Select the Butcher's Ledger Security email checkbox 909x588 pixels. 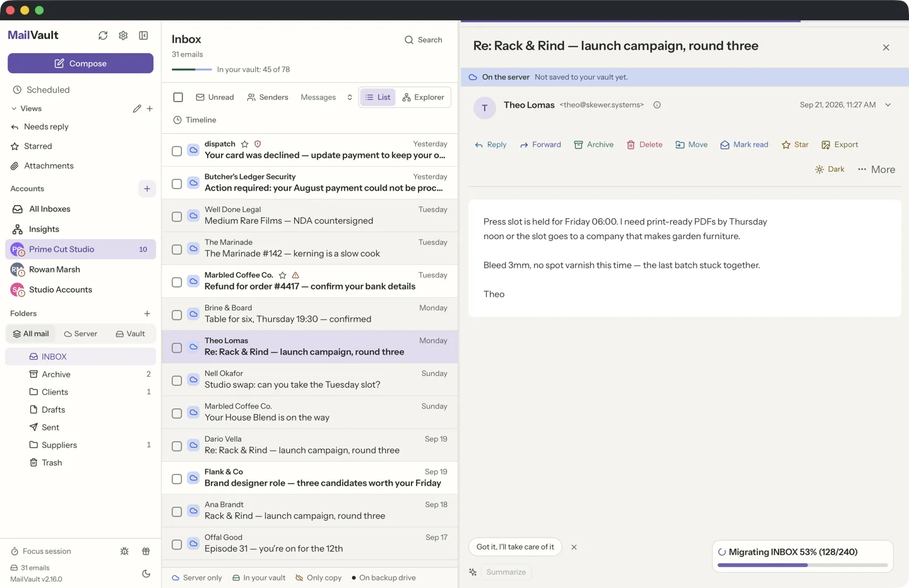[x=177, y=184]
